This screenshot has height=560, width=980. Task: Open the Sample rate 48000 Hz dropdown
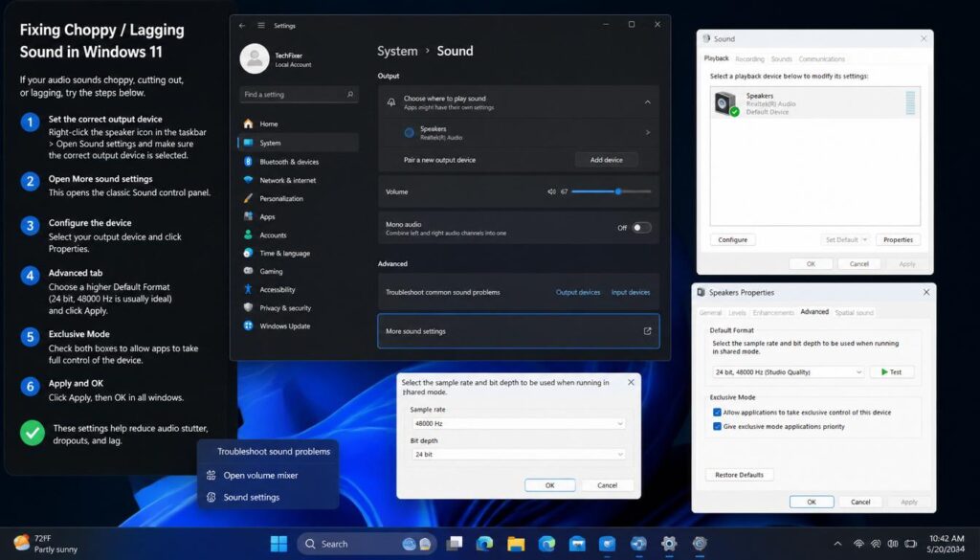[518, 423]
